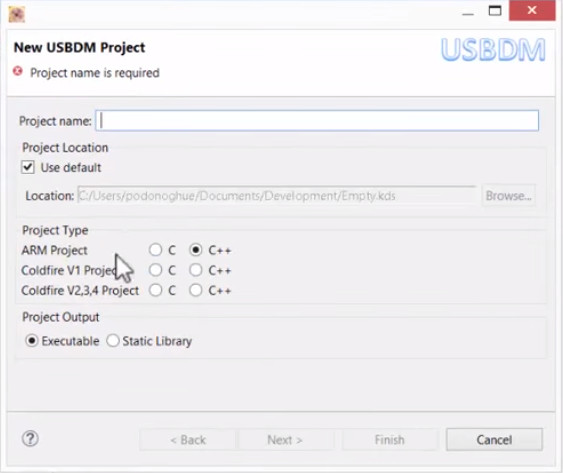Viewport: 563px width, 473px height.
Task: Click the 'Project Type' group label
Action: (x=55, y=230)
